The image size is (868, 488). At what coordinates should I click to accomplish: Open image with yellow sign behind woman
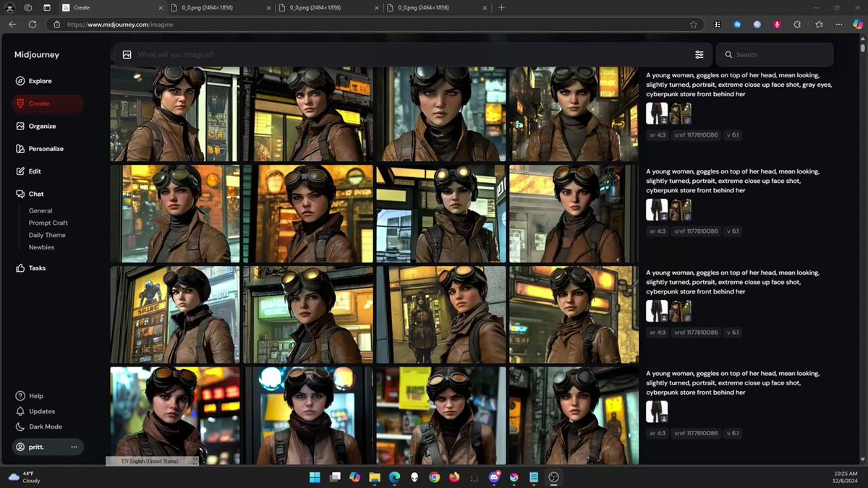tap(441, 416)
